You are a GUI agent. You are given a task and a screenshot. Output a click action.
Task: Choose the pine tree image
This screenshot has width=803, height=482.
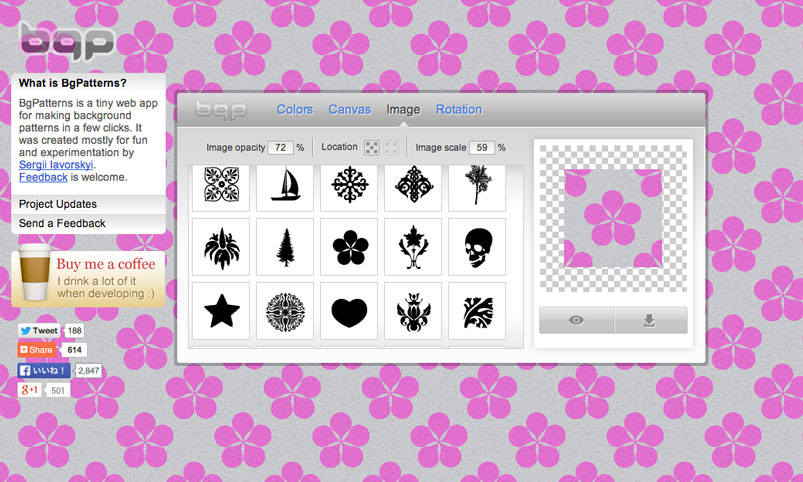pyautogui.click(x=285, y=247)
